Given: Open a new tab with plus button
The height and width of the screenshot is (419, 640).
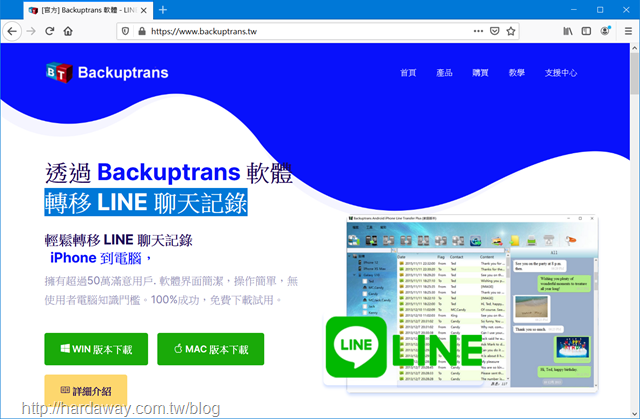Looking at the screenshot, I should (163, 10).
